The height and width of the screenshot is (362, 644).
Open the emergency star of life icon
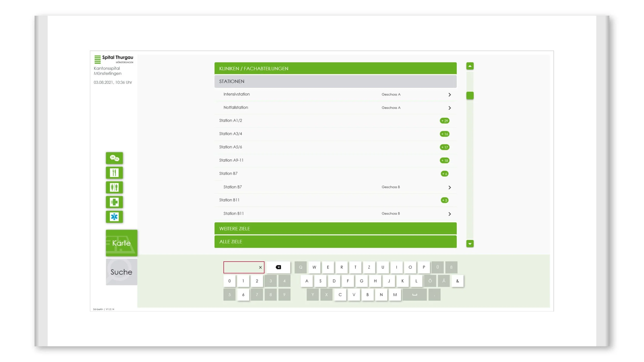[114, 217]
